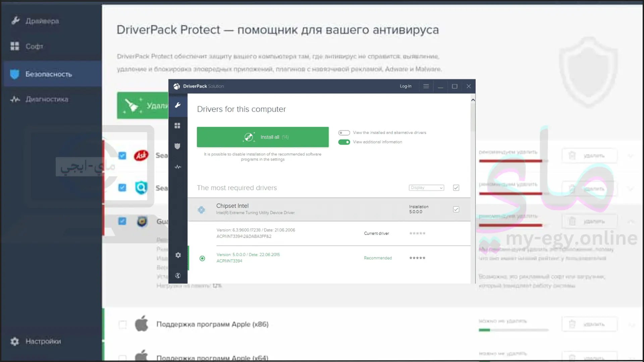This screenshot has width=644, height=362.
Task: Click the red rating bar in first removal row
Action: pyautogui.click(x=511, y=161)
